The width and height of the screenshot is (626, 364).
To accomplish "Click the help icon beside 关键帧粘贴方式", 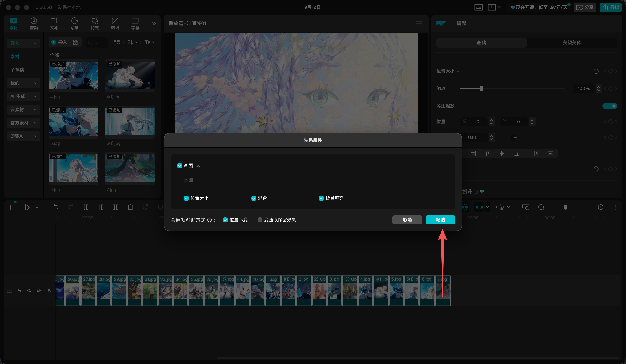I will 209,220.
